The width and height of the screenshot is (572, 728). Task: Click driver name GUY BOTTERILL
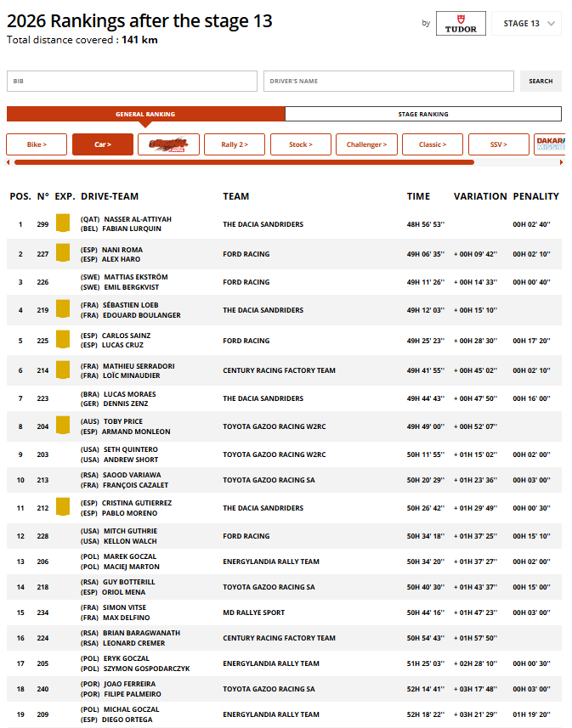coord(129,582)
